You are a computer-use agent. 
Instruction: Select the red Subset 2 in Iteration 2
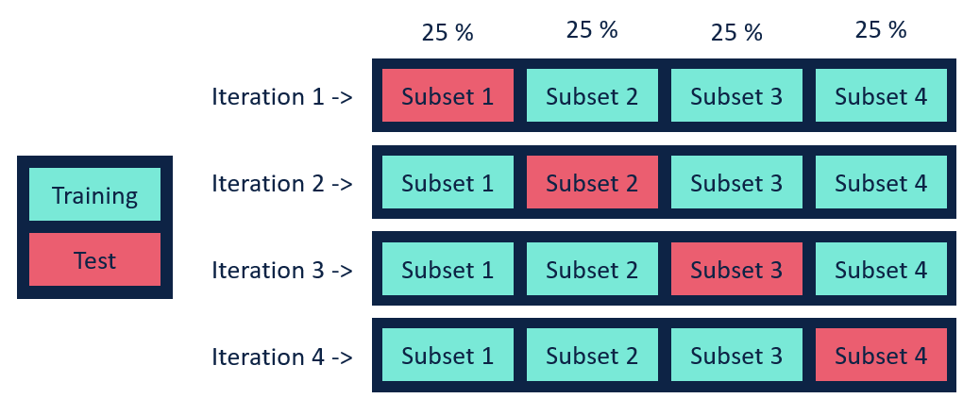592,182
